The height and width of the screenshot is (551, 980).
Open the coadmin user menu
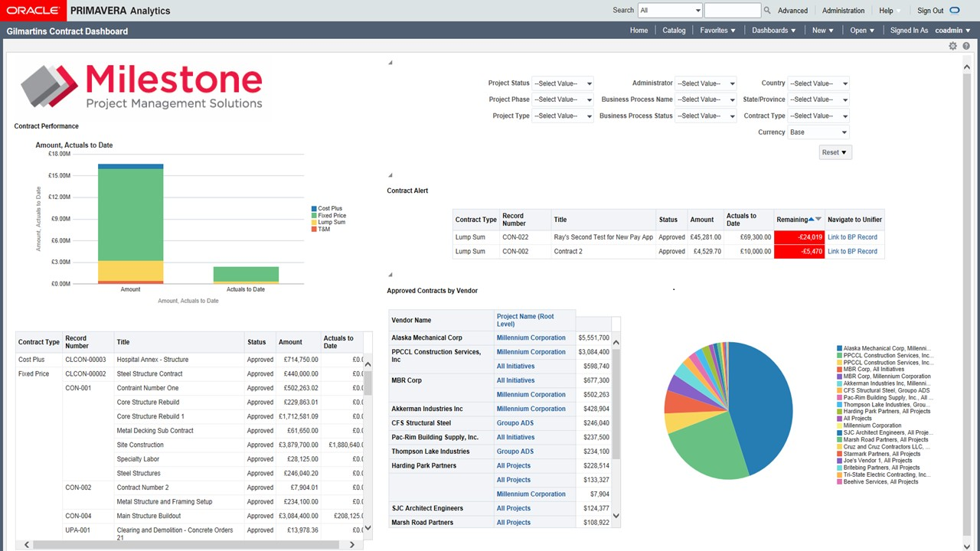click(952, 31)
